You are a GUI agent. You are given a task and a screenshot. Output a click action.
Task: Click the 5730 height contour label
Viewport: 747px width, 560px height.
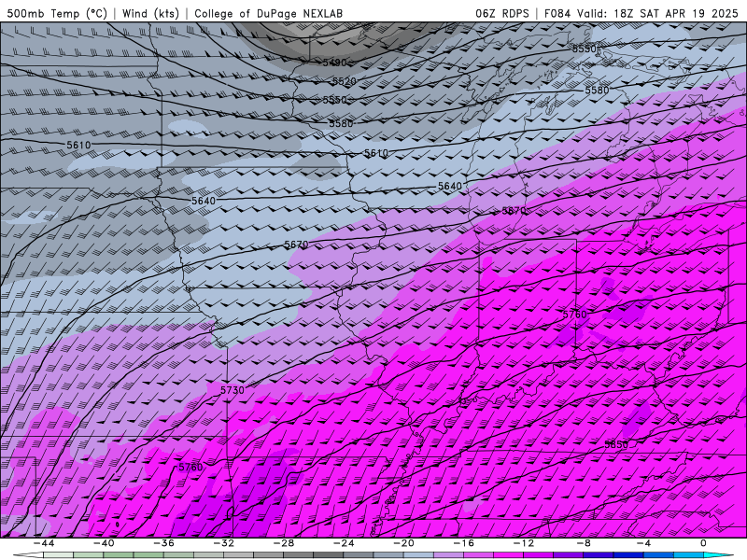[232, 390]
